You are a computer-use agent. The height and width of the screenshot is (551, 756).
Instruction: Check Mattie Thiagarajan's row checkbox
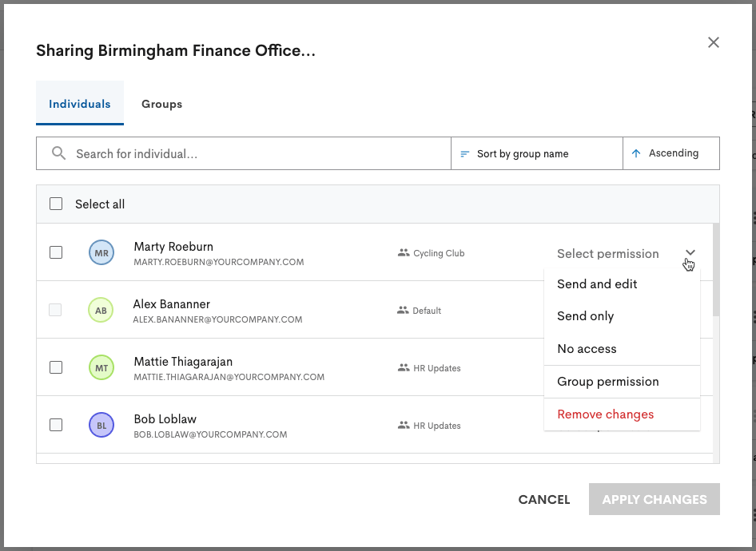[56, 367]
